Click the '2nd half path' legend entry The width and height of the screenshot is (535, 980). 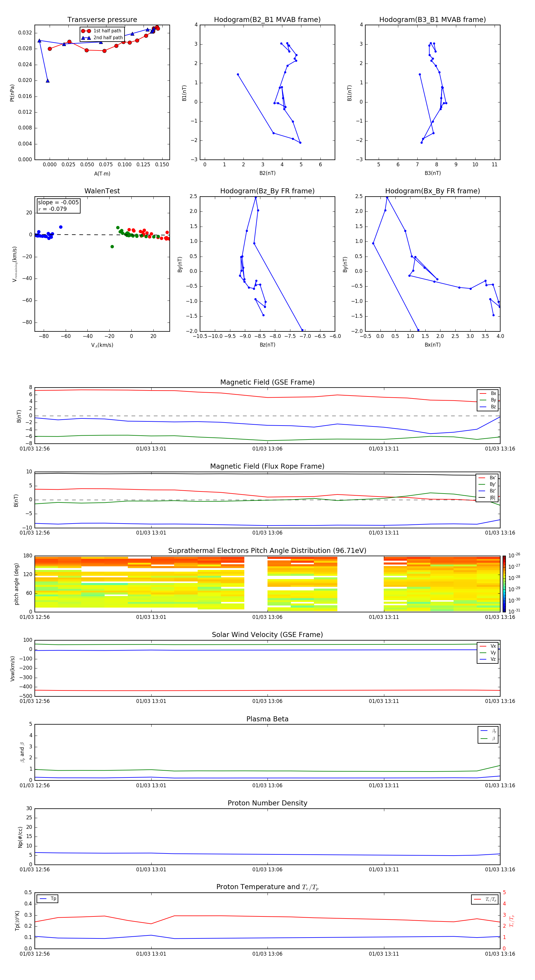point(102,38)
